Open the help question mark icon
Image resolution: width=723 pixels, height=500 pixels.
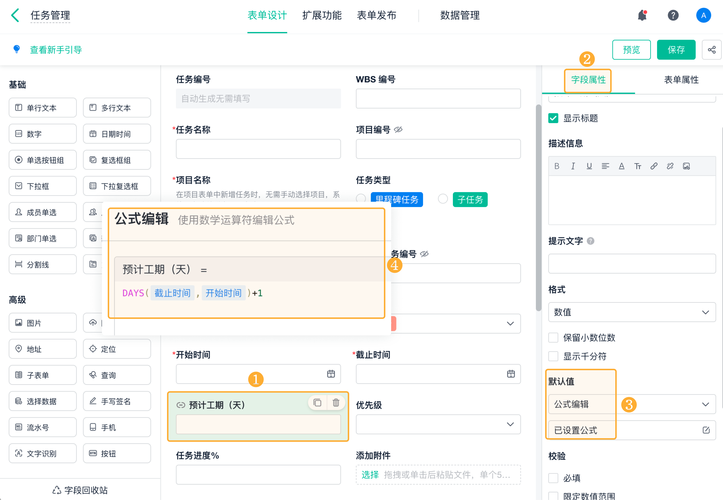(x=673, y=15)
